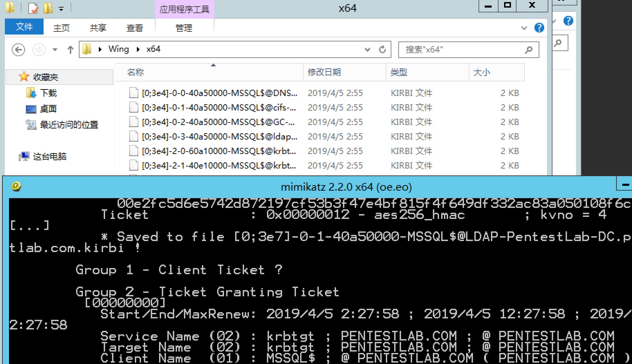The width and height of the screenshot is (632, 364).
Task: Click file icon of the MSSQL$@ldap kirbi file
Action: pos(133,136)
